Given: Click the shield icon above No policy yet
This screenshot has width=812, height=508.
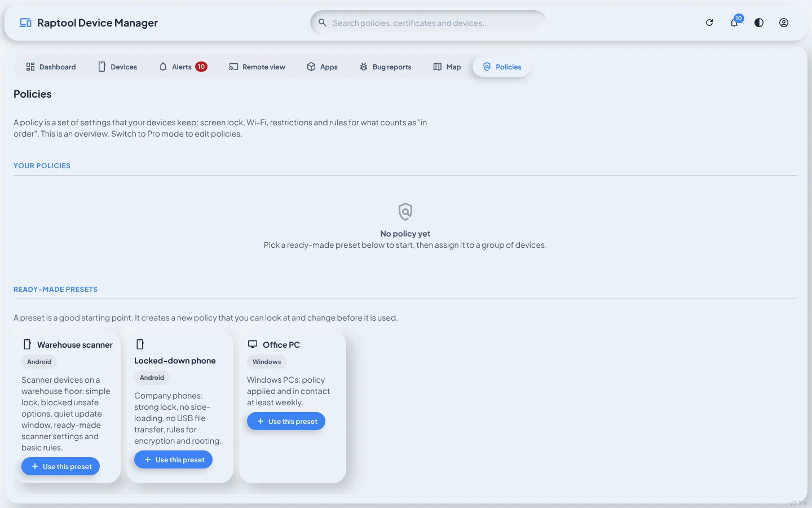Looking at the screenshot, I should coord(405,212).
